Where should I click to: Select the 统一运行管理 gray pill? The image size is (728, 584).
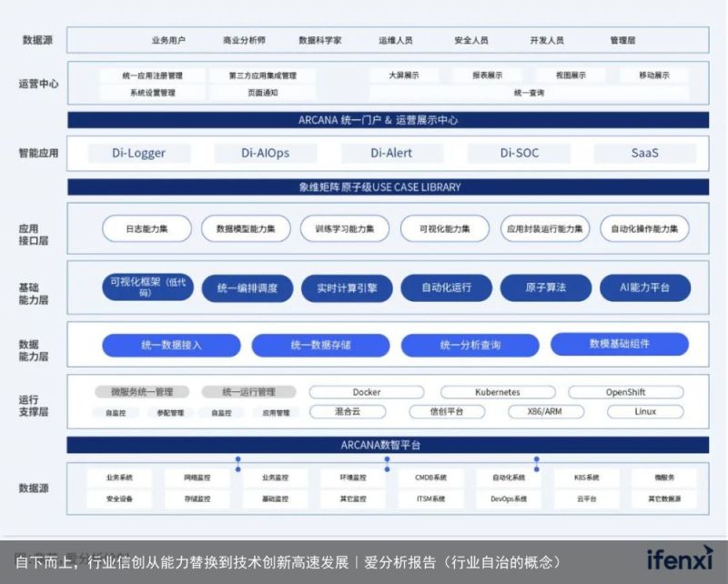(248, 392)
